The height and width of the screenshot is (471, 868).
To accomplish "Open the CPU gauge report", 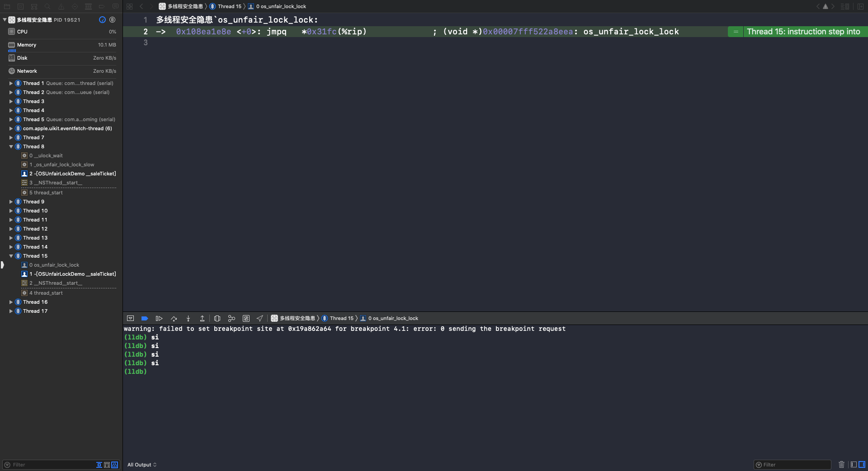I will [x=61, y=32].
